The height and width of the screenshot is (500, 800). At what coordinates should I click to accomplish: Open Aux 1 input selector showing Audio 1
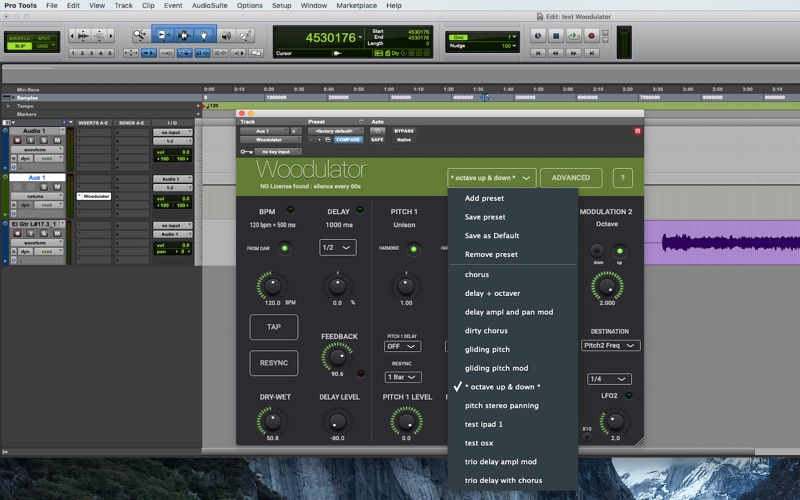(x=172, y=179)
